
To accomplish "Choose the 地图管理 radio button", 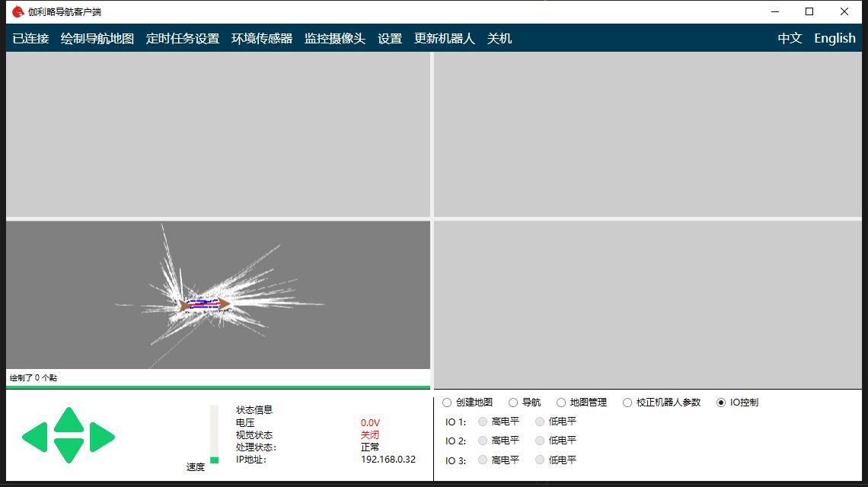I will point(561,403).
